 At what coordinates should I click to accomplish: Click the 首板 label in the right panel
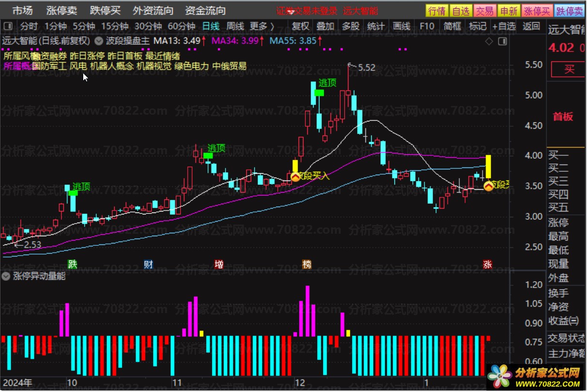point(563,117)
